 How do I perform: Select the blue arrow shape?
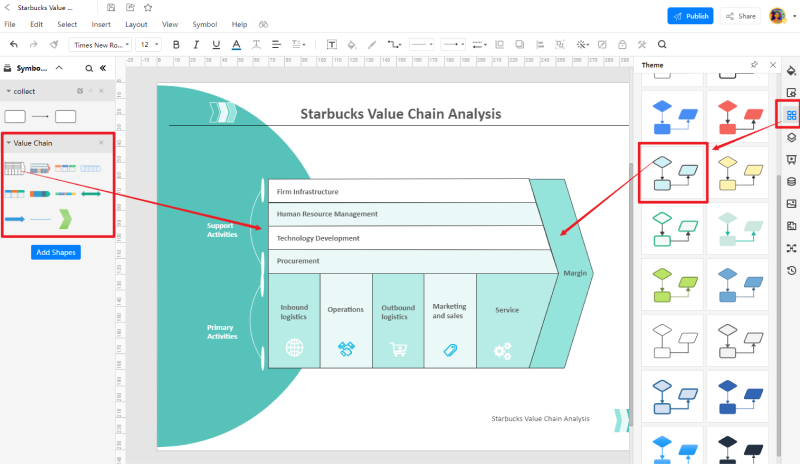pyautogui.click(x=15, y=219)
